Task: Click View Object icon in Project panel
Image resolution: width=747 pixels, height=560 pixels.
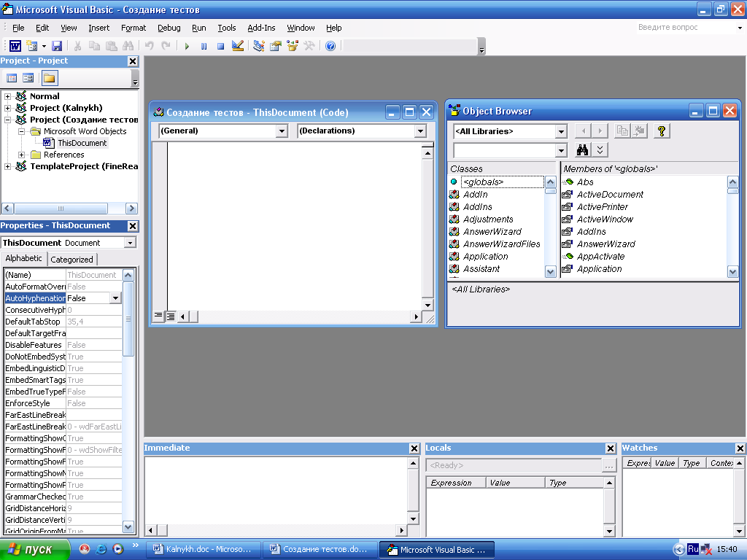Action: coord(28,78)
